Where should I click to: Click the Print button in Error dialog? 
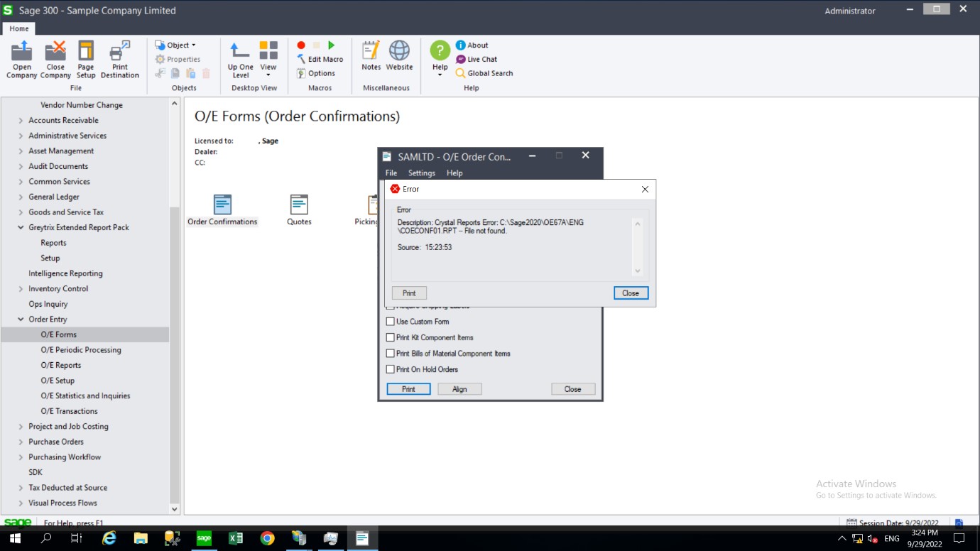pos(409,293)
